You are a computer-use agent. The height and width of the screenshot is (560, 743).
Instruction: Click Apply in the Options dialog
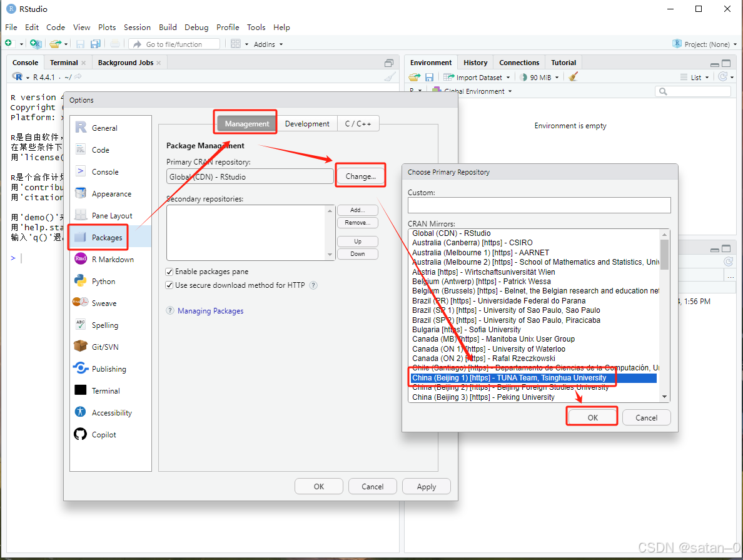point(427,487)
